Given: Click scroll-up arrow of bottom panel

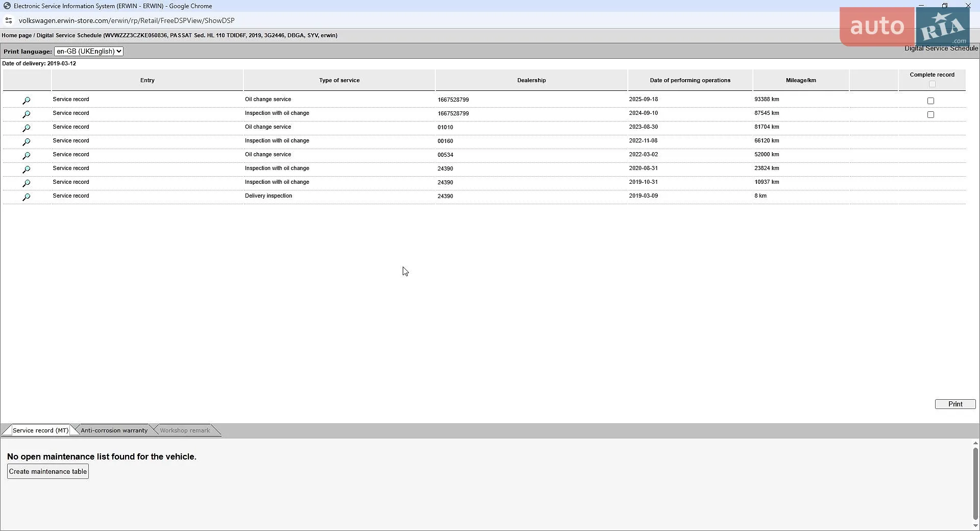Looking at the screenshot, I should click(975, 443).
